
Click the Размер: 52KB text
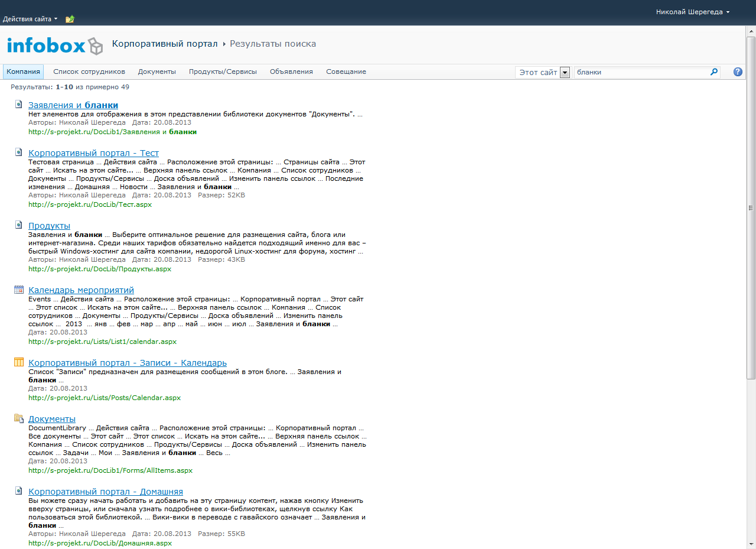(221, 195)
